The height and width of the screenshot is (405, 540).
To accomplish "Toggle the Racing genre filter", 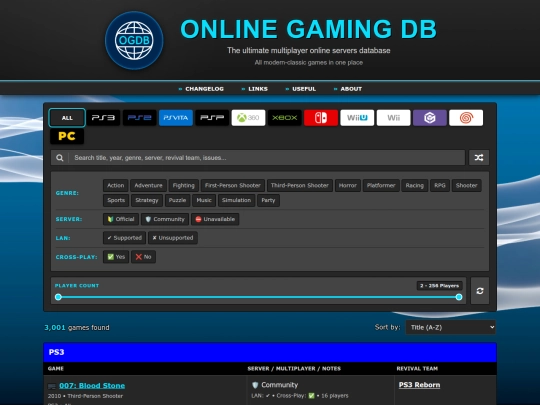I will (415, 185).
